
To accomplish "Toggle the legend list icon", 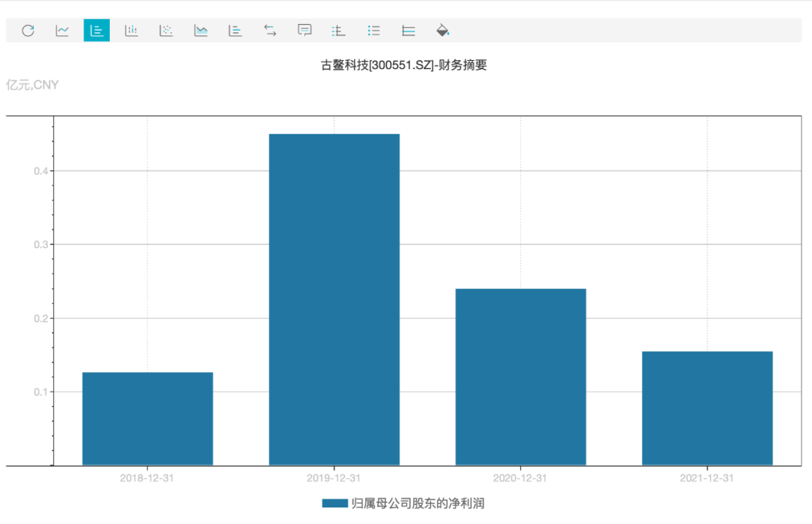I will tap(374, 31).
